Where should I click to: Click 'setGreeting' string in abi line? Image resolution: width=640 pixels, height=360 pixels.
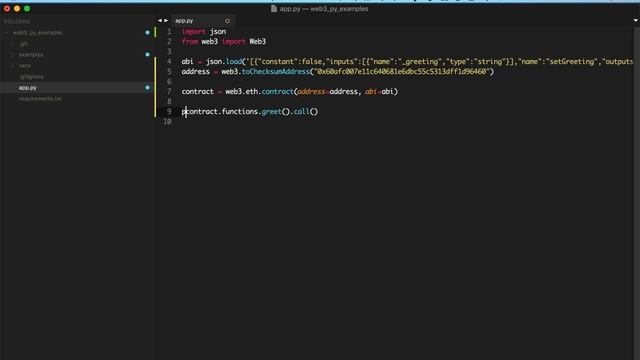click(x=571, y=62)
